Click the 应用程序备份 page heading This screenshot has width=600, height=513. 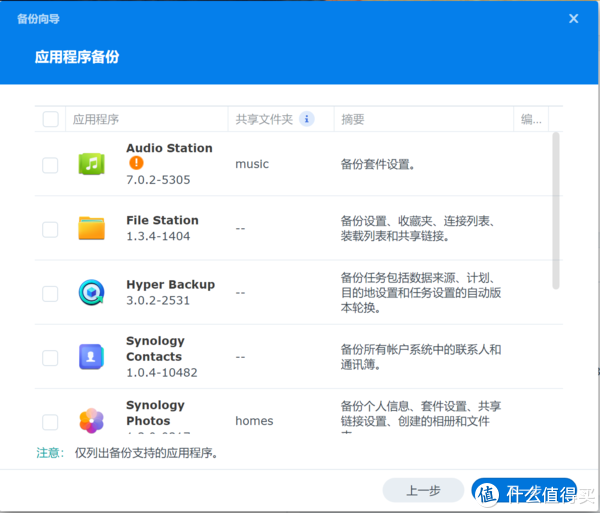point(77,57)
